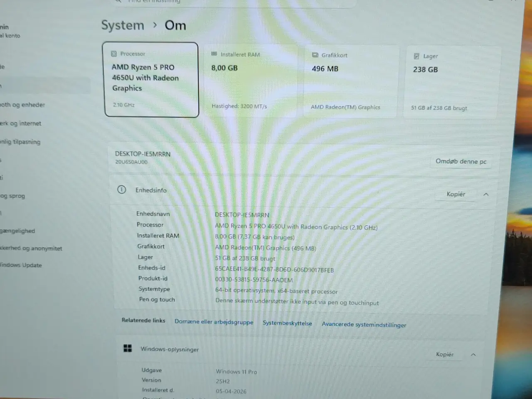This screenshot has height=399, width=532.
Task: Click the Lager drive icon
Action: pyautogui.click(x=416, y=56)
